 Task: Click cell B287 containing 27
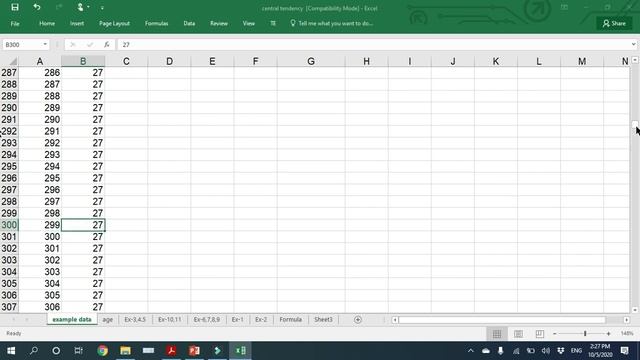coord(83,73)
